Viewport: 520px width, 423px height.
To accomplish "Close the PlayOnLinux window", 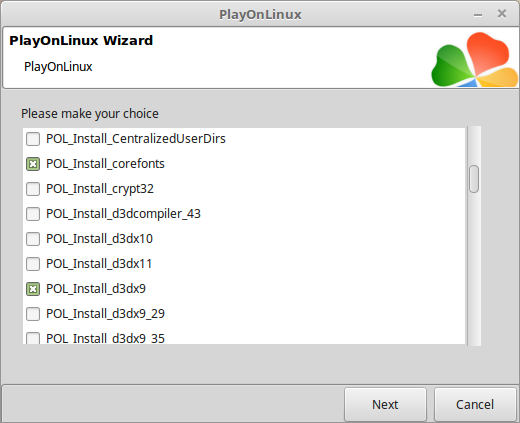I will point(502,14).
